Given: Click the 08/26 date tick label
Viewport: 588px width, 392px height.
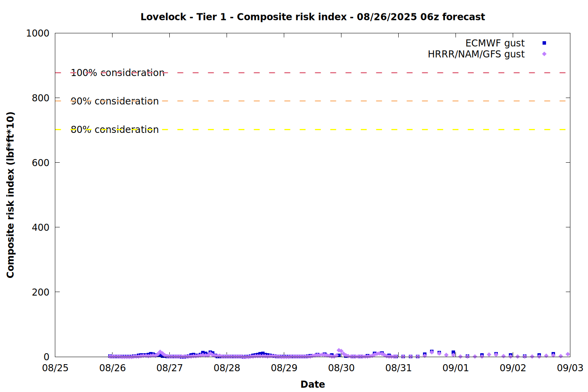Looking at the screenshot, I should (113, 368).
